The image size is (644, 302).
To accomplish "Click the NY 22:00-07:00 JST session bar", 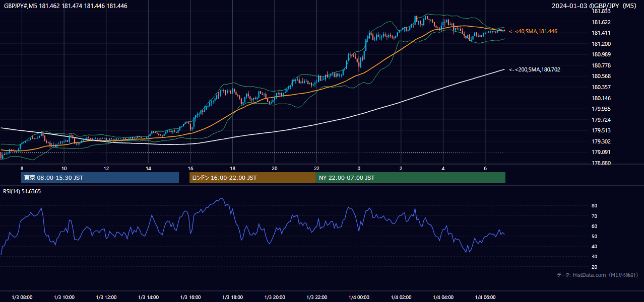I will [x=411, y=178].
